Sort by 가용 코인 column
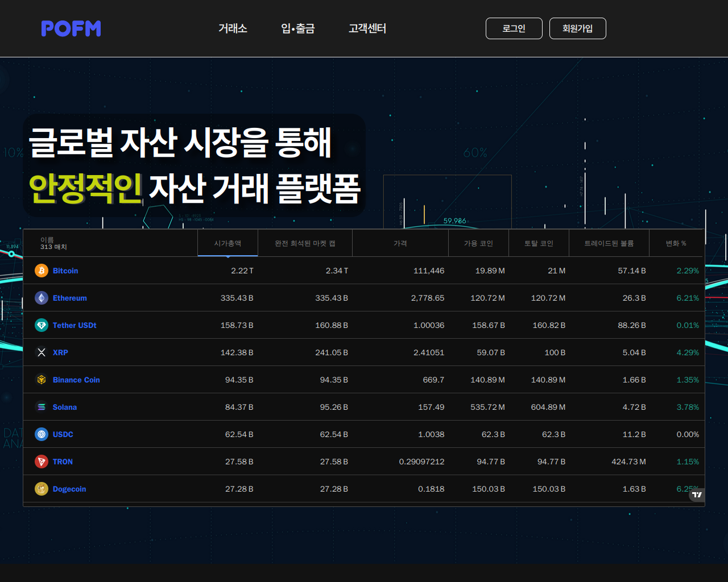 pos(478,243)
